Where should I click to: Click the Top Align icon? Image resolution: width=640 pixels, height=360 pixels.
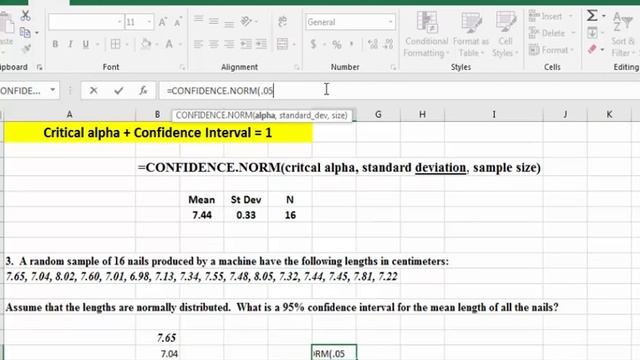point(198,20)
